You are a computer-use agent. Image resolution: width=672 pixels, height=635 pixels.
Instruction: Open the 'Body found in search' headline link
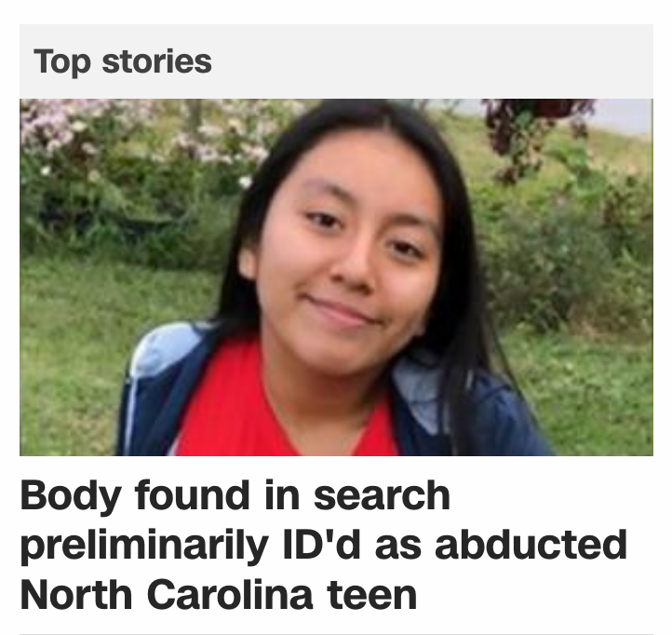tap(324, 545)
